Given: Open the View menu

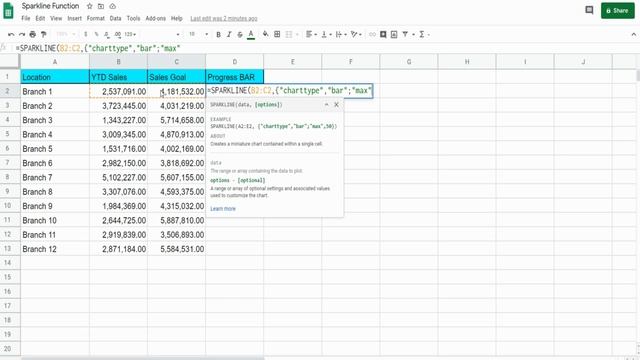Looking at the screenshot, I should [x=56, y=18].
